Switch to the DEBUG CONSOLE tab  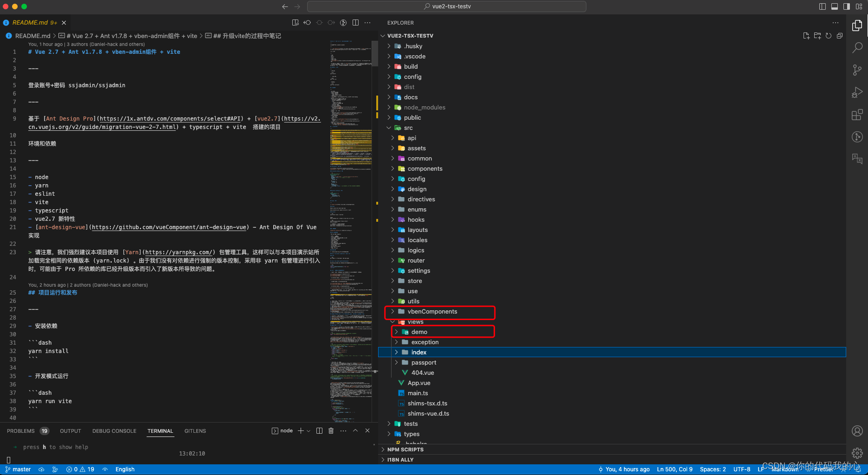(x=114, y=431)
